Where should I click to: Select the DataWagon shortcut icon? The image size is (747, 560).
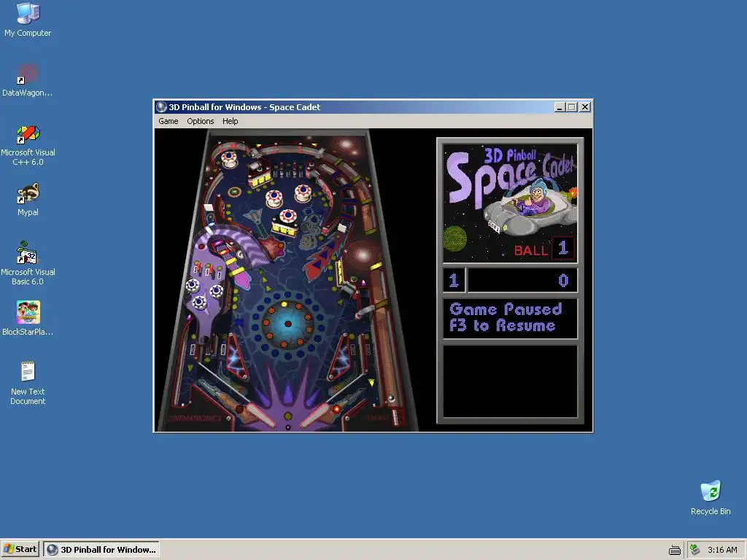(x=28, y=80)
